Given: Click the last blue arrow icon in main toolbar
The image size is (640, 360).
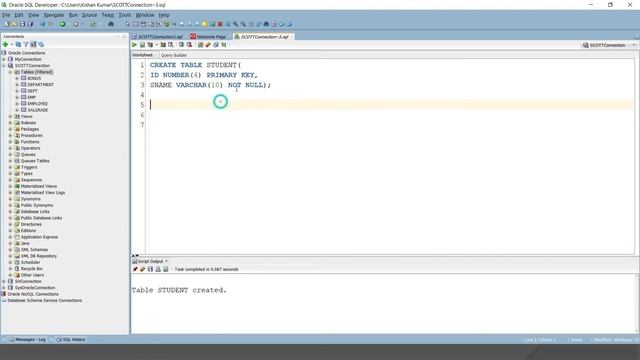Looking at the screenshot, I should 289,24.
